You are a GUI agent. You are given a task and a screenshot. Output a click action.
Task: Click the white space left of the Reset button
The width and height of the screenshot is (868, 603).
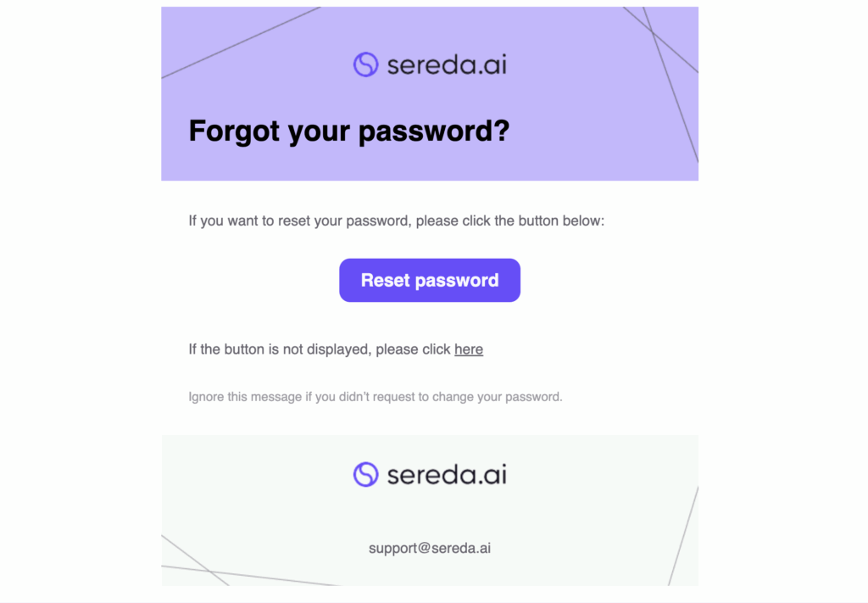click(x=254, y=281)
